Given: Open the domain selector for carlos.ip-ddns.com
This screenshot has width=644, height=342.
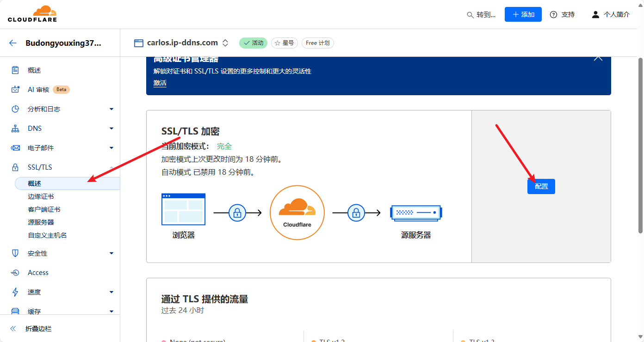Looking at the screenshot, I should coord(225,43).
